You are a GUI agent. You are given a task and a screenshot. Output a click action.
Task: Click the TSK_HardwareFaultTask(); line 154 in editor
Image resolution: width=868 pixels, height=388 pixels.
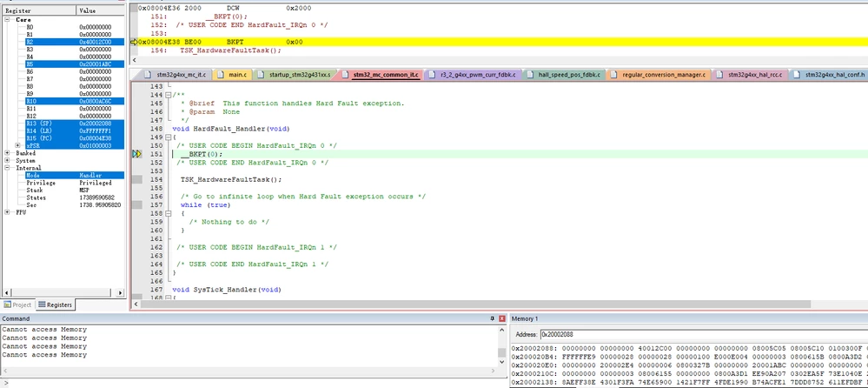point(231,179)
